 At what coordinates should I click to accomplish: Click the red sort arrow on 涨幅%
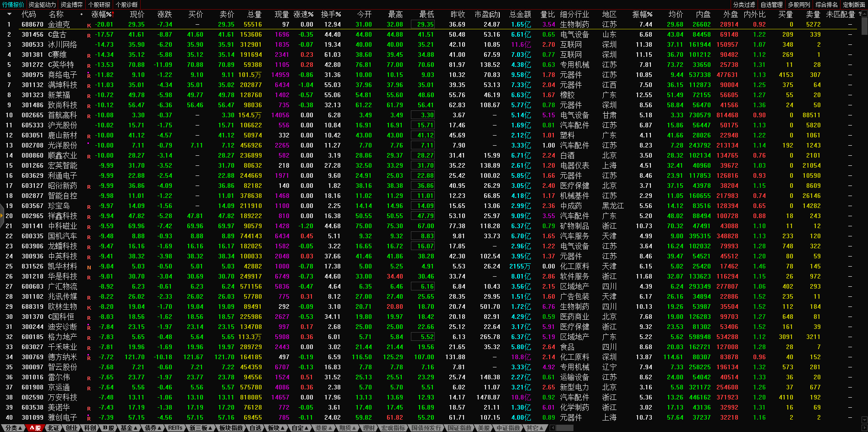(113, 14)
